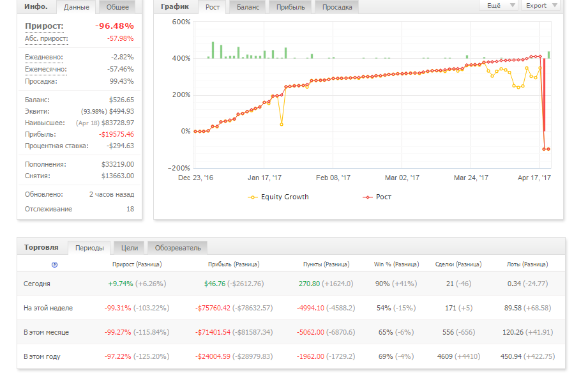Click the Отслеживание count 18

point(130,209)
